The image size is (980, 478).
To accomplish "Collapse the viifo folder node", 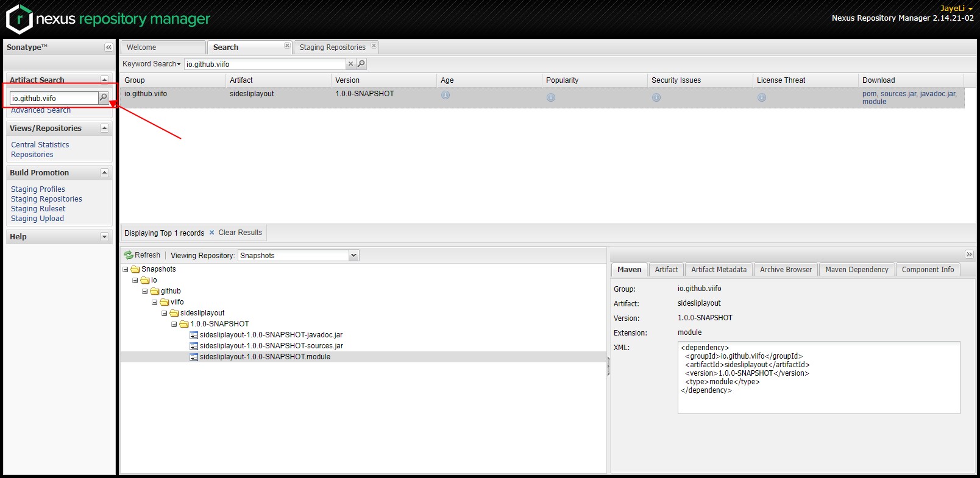I will [155, 302].
